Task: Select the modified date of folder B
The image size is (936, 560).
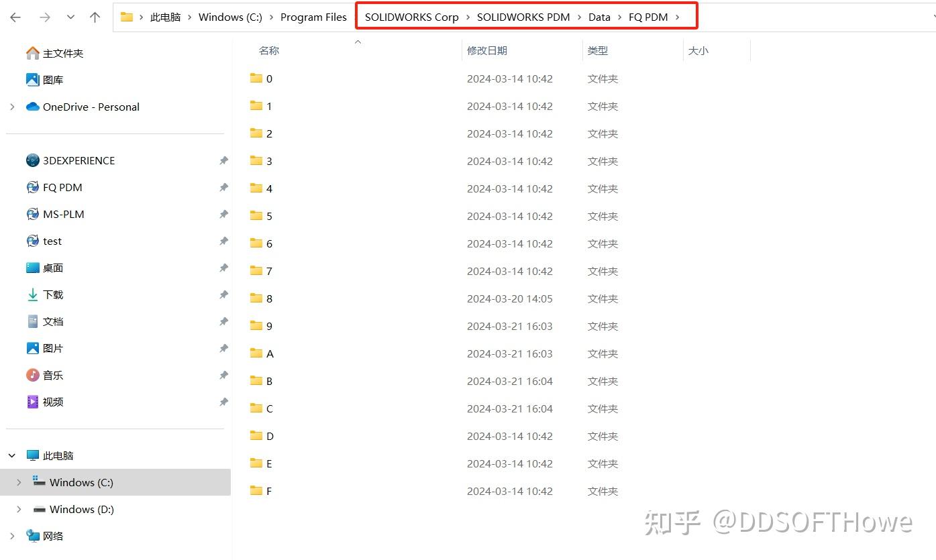Action: [x=510, y=381]
